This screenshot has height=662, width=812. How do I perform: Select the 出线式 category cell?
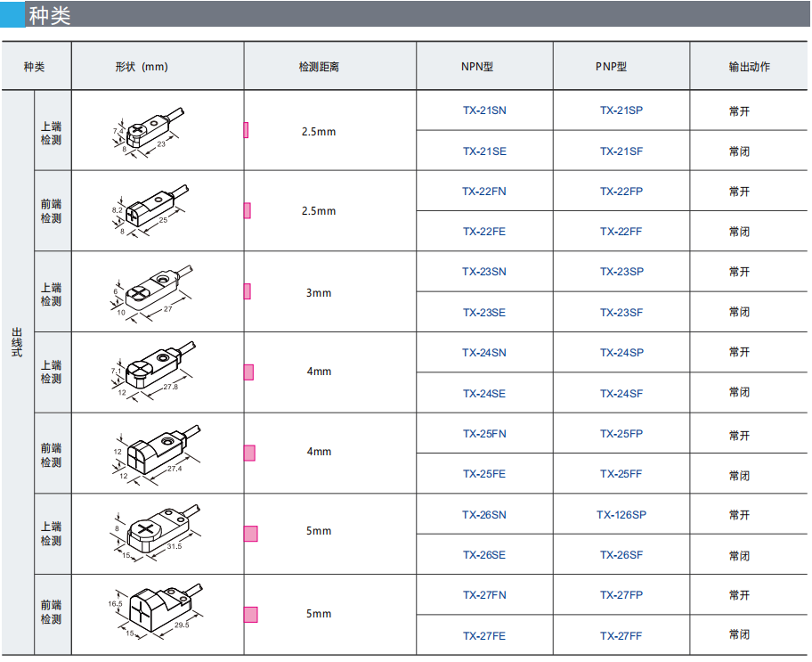(x=17, y=343)
